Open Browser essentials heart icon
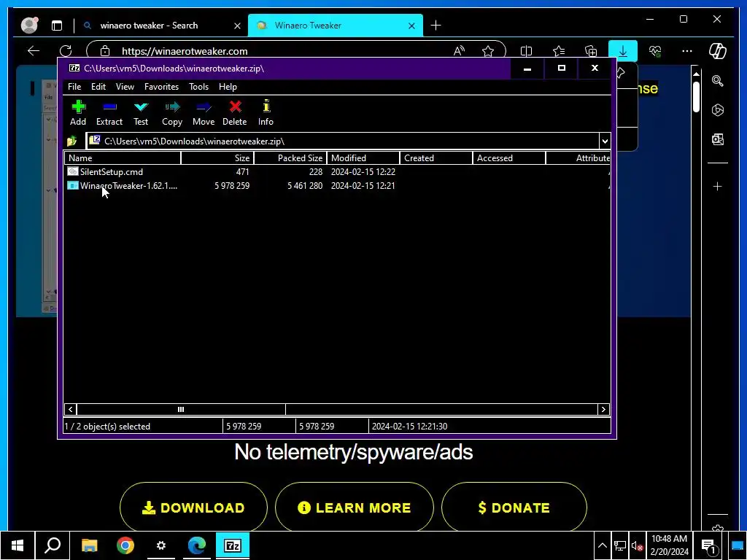The image size is (747, 560). [x=655, y=51]
